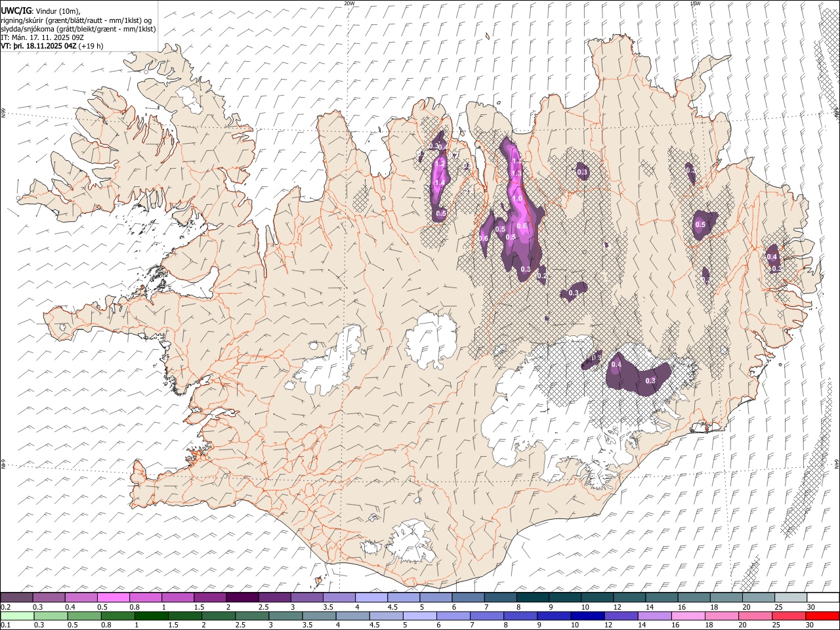Click the palest green rain swatch at 0.1

(x=17, y=616)
